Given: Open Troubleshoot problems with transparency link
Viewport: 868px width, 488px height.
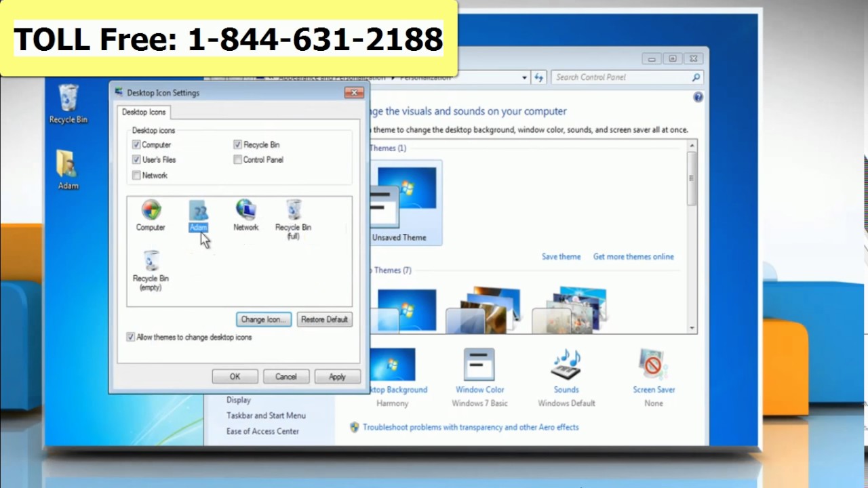Looking at the screenshot, I should click(471, 427).
